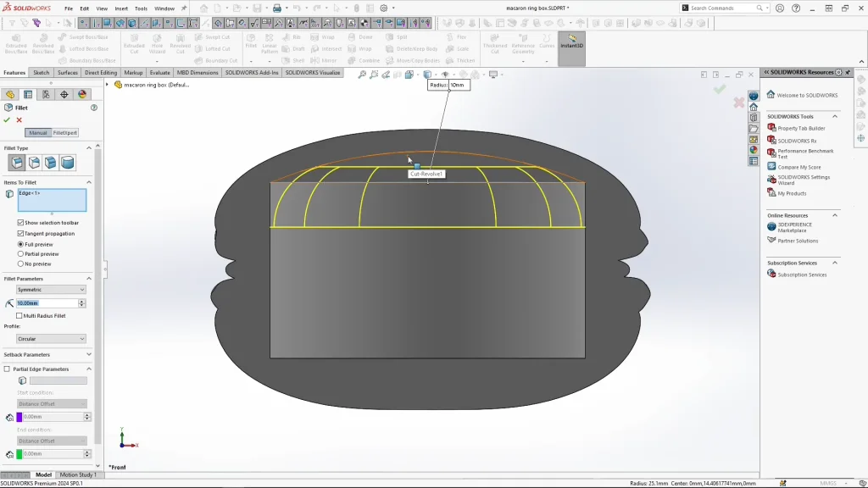The image size is (868, 488).
Task: Disable Tangent propagation checkbox
Action: point(20,234)
